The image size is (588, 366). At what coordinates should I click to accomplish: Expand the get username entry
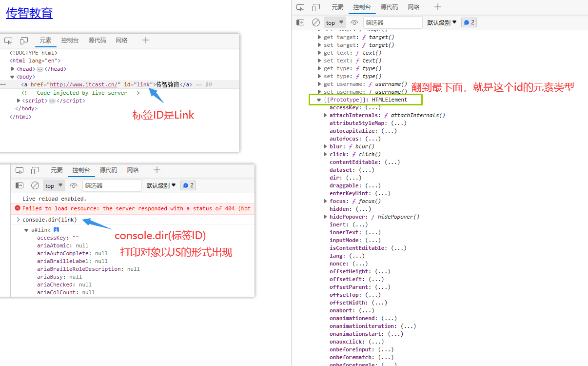click(319, 84)
